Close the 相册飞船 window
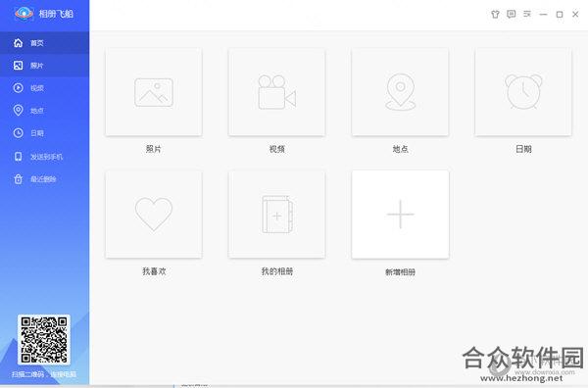Viewport: 588px width, 388px height. (575, 15)
